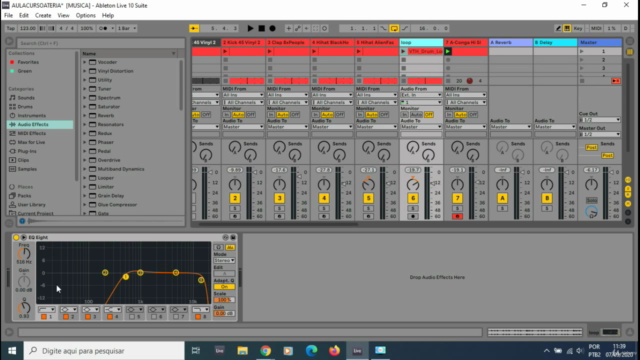Toggle EQ Eight device activator

click(16, 237)
